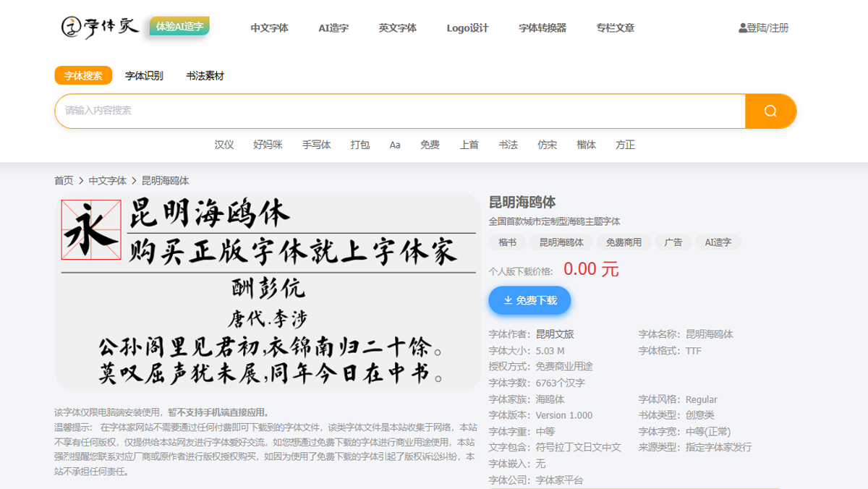Click the 楷书 tag

(507, 242)
